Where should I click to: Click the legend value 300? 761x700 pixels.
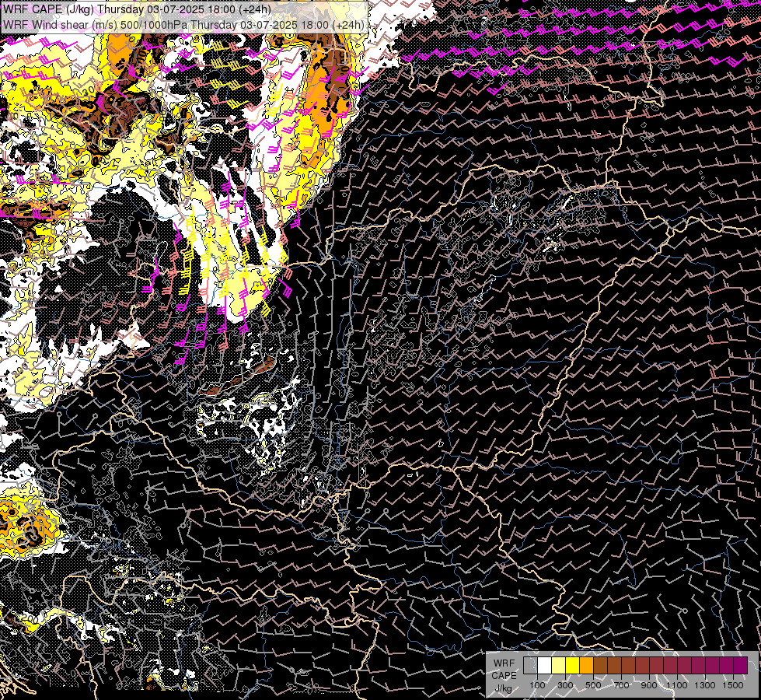[x=565, y=685]
